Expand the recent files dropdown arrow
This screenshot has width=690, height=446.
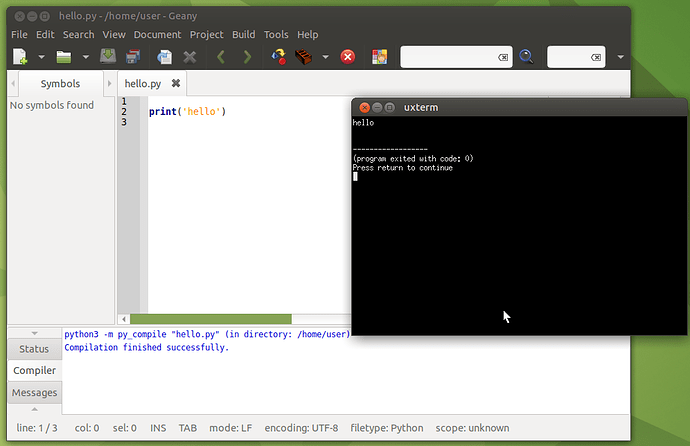(x=86, y=57)
